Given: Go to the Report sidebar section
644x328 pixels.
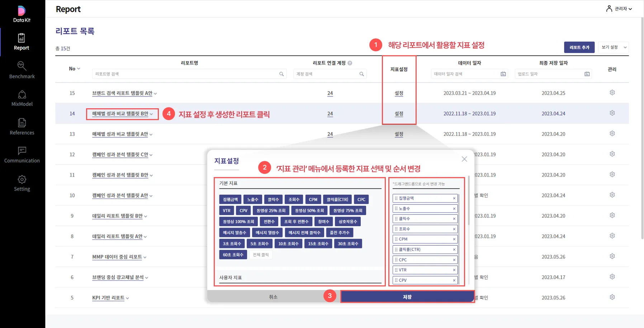Looking at the screenshot, I should pyautogui.click(x=22, y=42).
